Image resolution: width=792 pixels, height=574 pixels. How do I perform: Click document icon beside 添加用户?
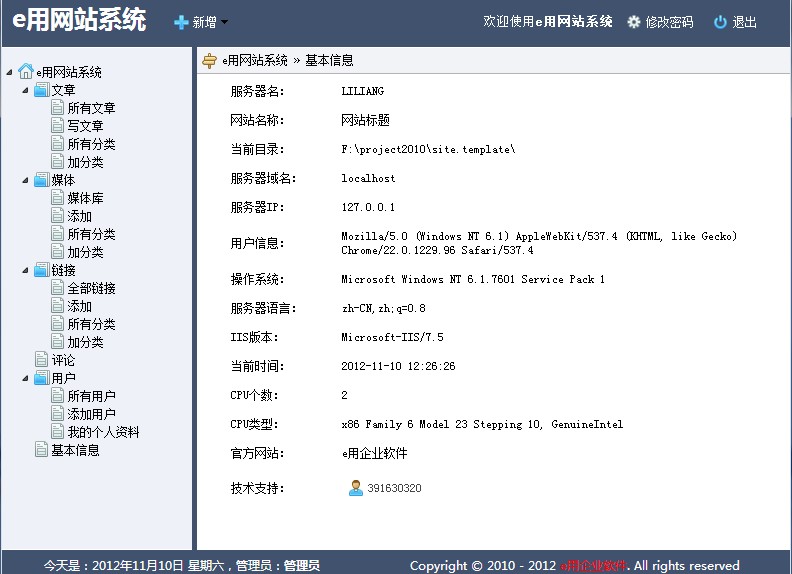pyautogui.click(x=58, y=413)
